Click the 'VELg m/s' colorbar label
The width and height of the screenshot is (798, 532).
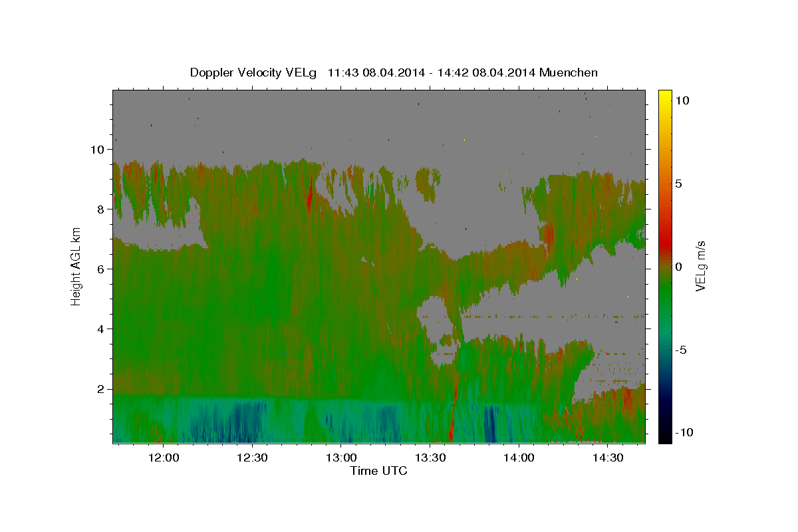[x=700, y=266]
